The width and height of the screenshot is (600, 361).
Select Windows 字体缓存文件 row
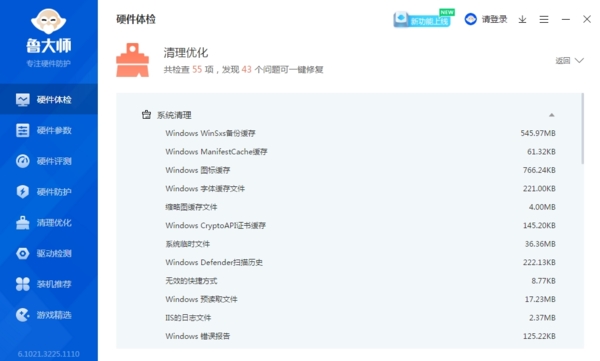[360, 188]
